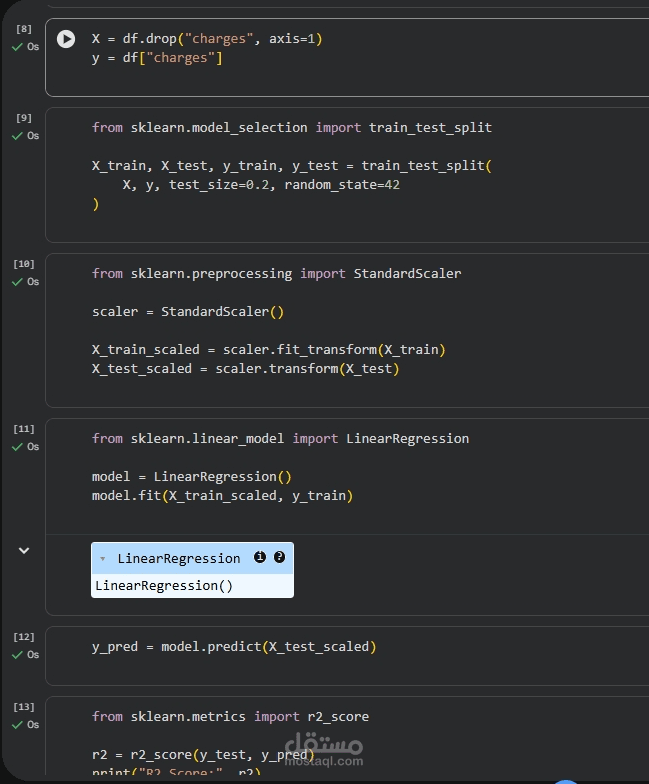Viewport: 649px width, 784px height.
Task: Click the success checkmark of cell 9
Action: click(18, 136)
